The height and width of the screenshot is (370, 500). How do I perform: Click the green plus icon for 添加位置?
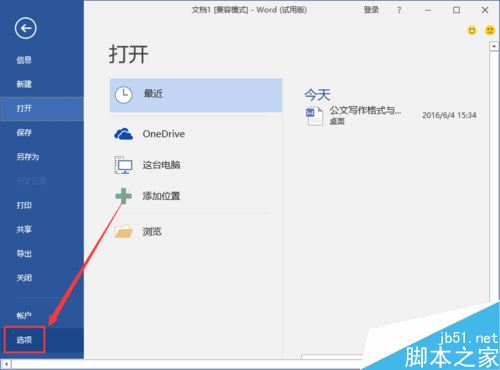point(124,196)
